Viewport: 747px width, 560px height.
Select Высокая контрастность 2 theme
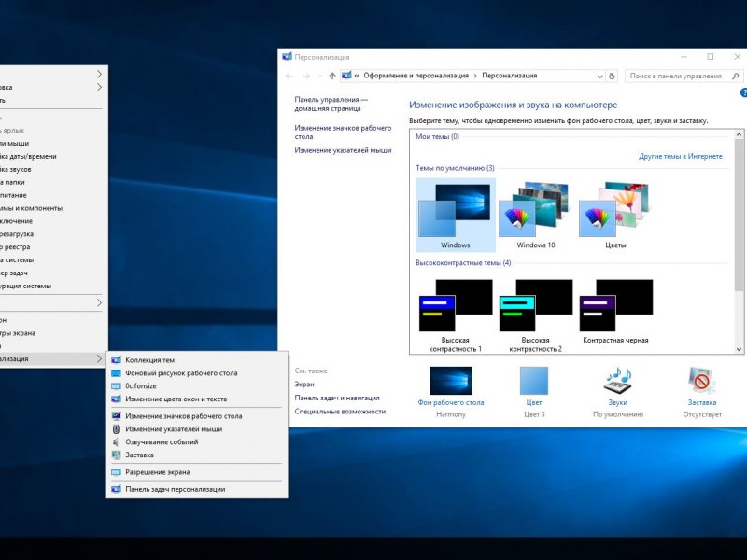click(x=535, y=315)
